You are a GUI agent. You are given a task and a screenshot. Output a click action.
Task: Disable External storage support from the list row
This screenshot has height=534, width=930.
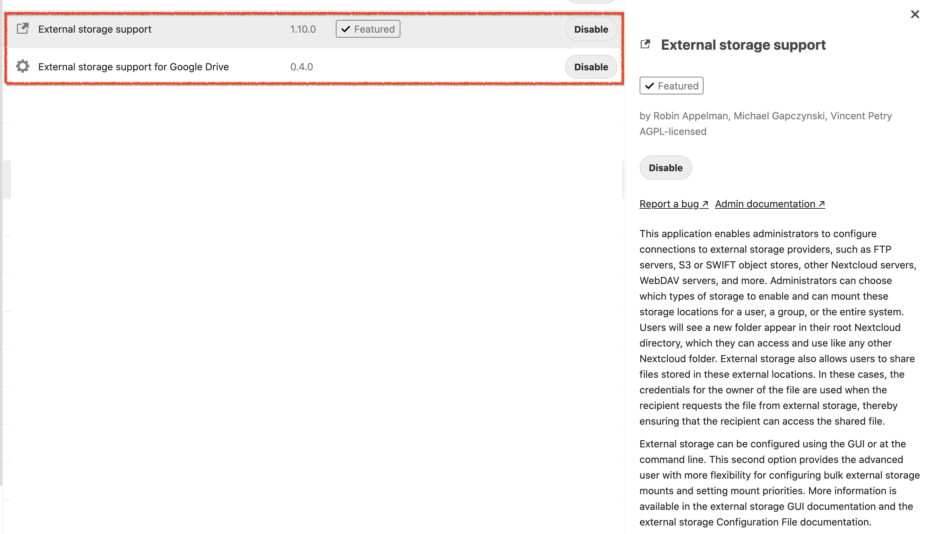[x=590, y=29]
